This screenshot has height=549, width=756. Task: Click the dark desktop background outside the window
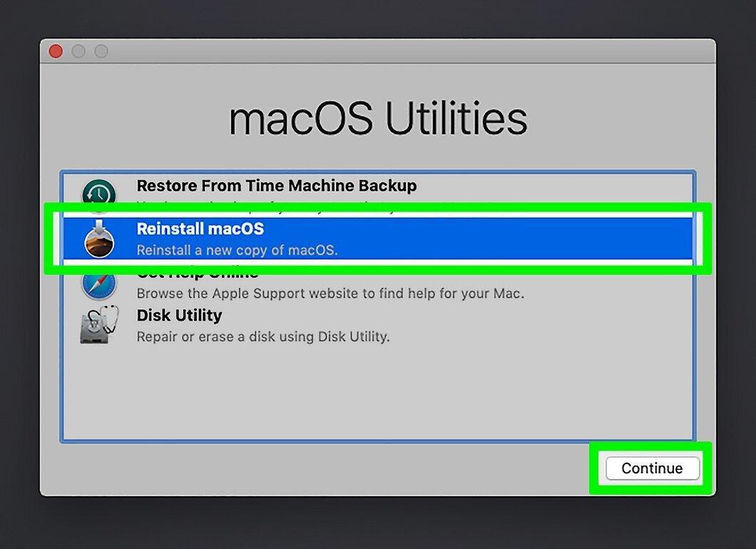(x=378, y=523)
